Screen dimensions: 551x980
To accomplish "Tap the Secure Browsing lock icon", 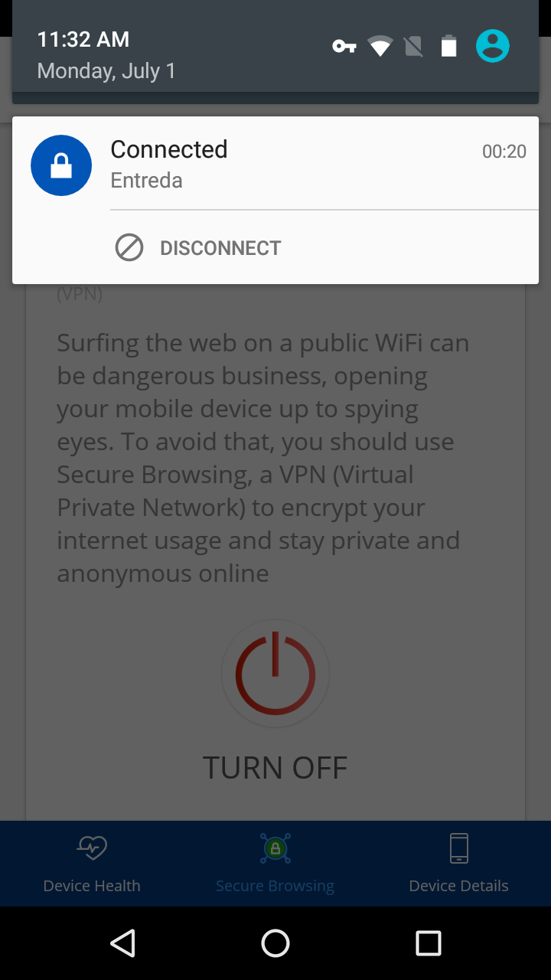I will 275,848.
